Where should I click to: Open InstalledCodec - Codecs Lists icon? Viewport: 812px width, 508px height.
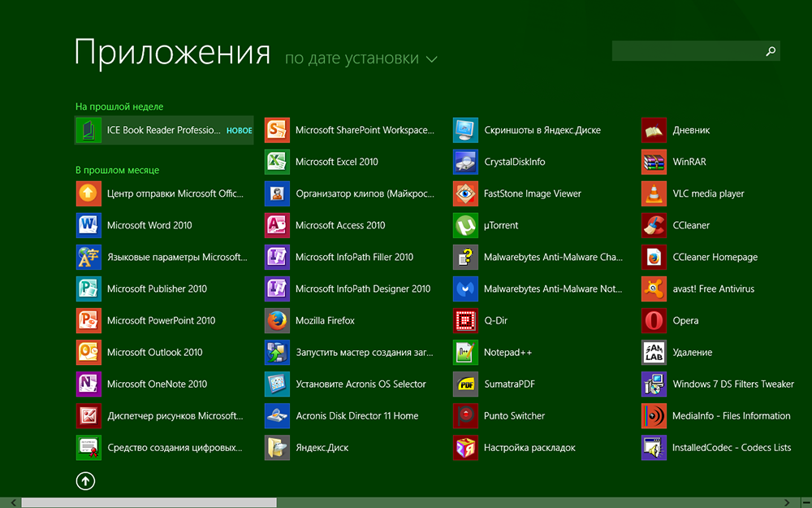654,447
